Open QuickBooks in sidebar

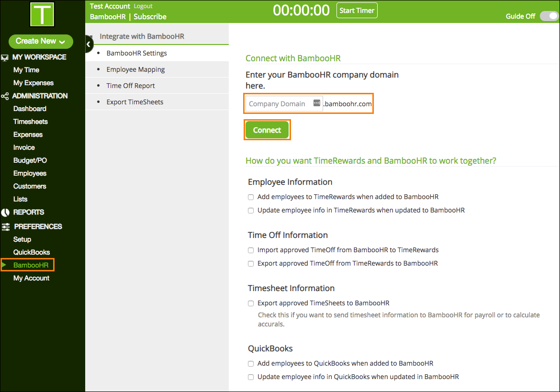[x=32, y=252]
